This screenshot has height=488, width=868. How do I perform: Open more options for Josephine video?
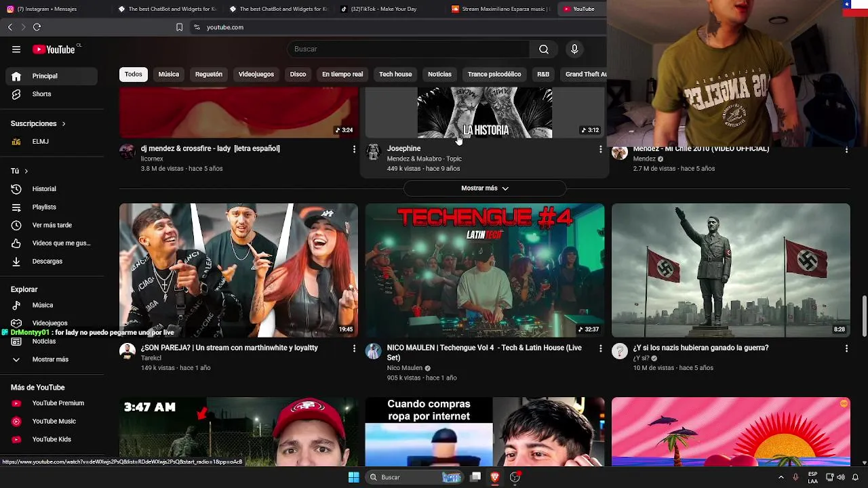600,149
